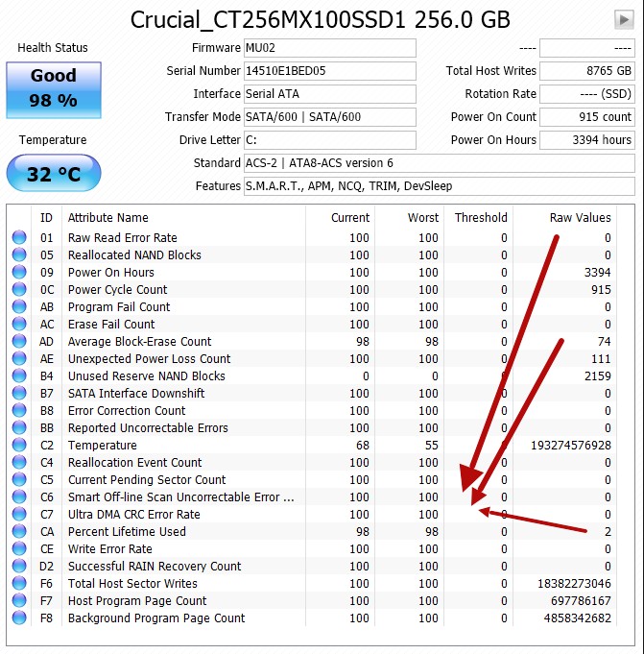Click the drive title Crucial_CT256MX100SSD1 256.0 GB
The image size is (644, 654).
click(x=321, y=19)
